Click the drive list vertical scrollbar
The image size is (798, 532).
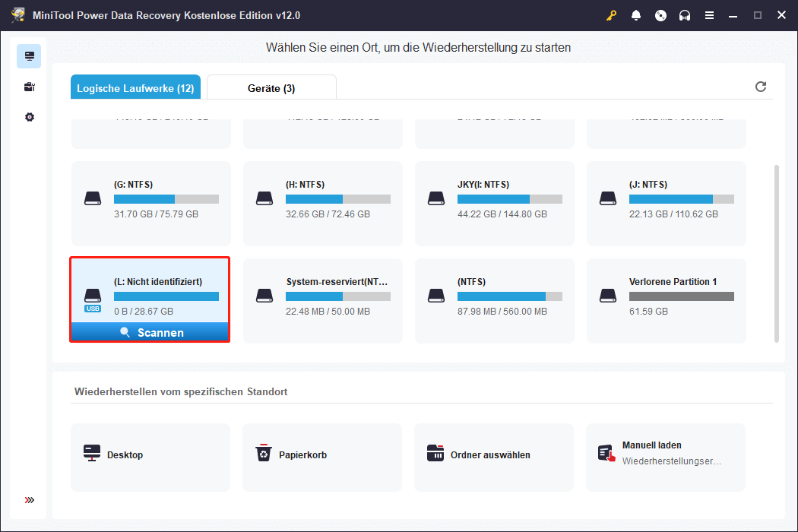[777, 254]
